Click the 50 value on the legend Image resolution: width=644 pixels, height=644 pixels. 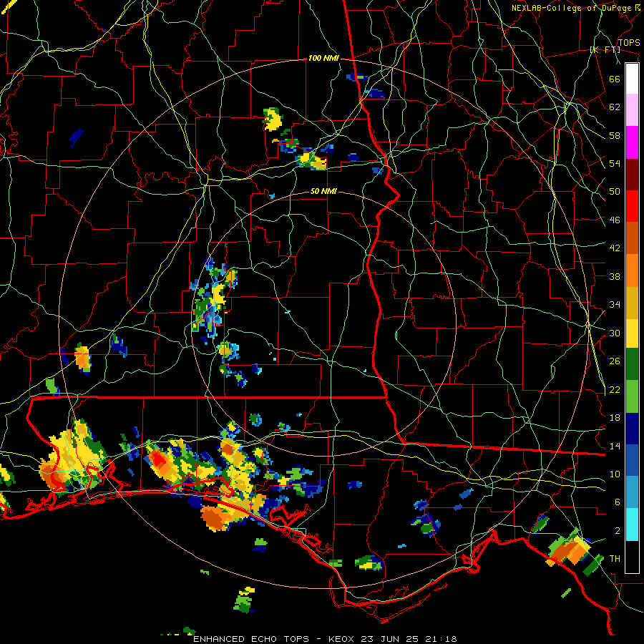[x=615, y=192]
